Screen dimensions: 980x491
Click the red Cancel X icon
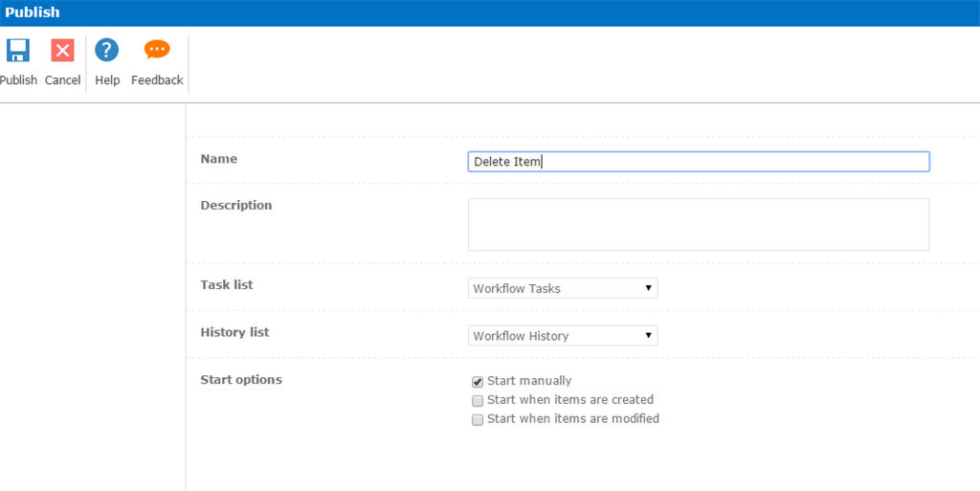[62, 51]
